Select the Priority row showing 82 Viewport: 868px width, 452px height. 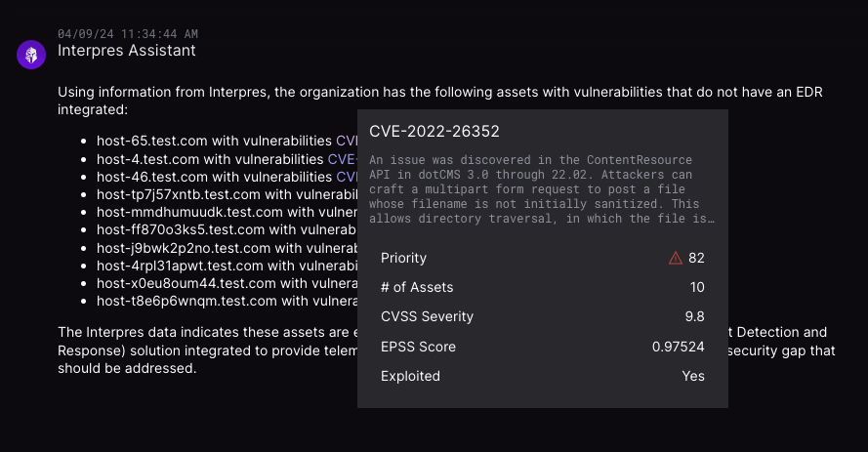542,259
